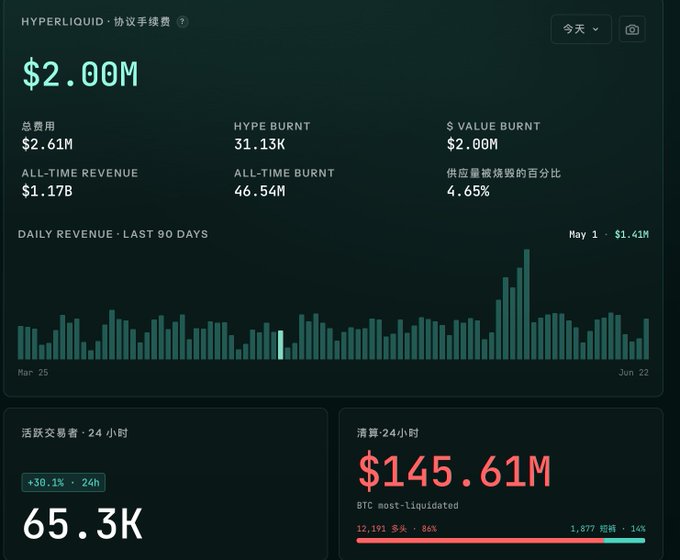Click the HYPERLIQUID · 协议手续费 title
The image size is (680, 560).
pos(95,22)
